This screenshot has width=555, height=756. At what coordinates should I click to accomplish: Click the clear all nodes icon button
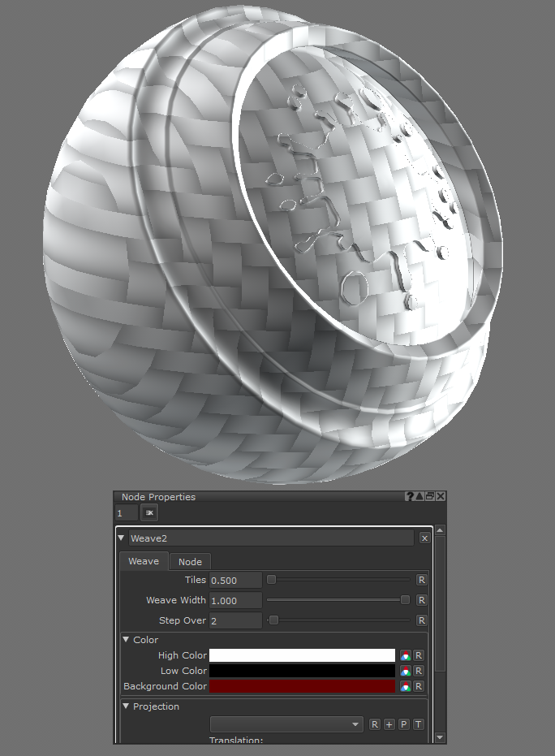tap(149, 513)
